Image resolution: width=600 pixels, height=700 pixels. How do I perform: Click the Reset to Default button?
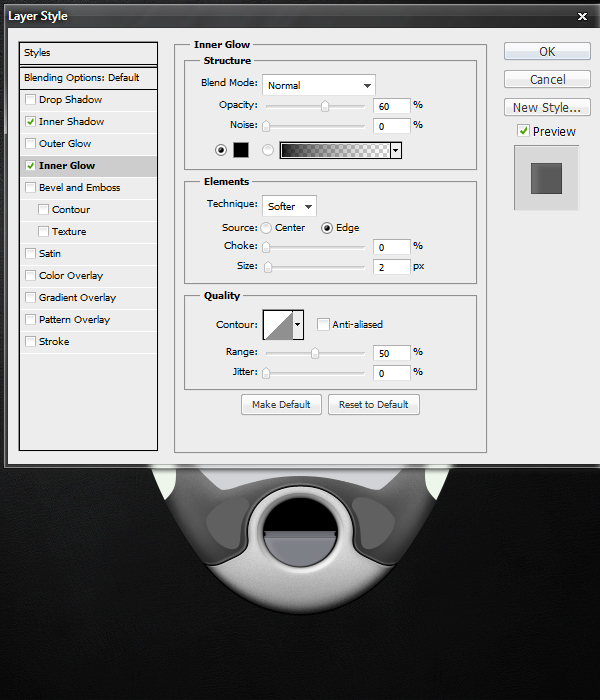(374, 404)
